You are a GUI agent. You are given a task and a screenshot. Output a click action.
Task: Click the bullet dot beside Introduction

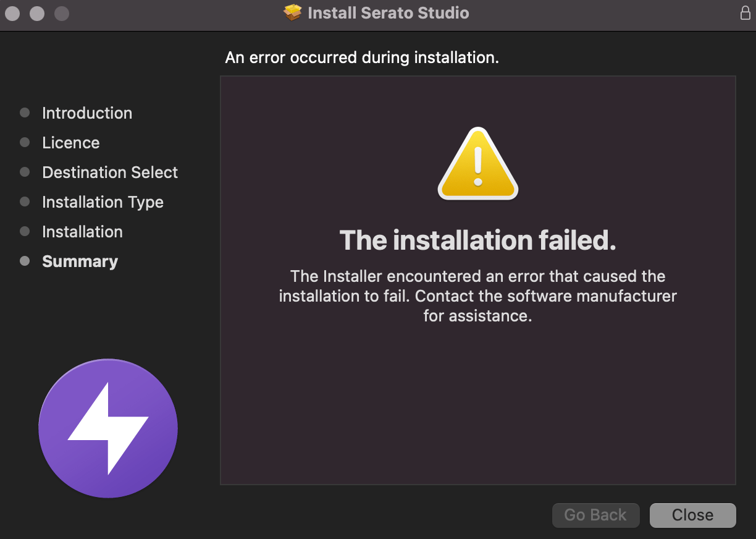pyautogui.click(x=25, y=112)
